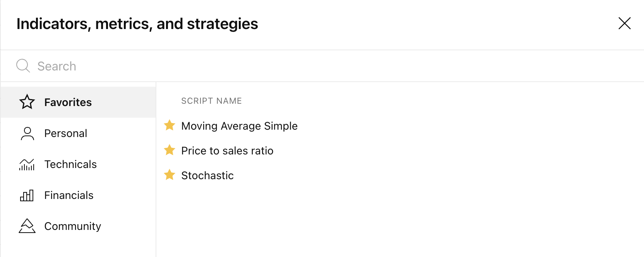Unfavorite Moving Average Simple via its star

pyautogui.click(x=170, y=125)
